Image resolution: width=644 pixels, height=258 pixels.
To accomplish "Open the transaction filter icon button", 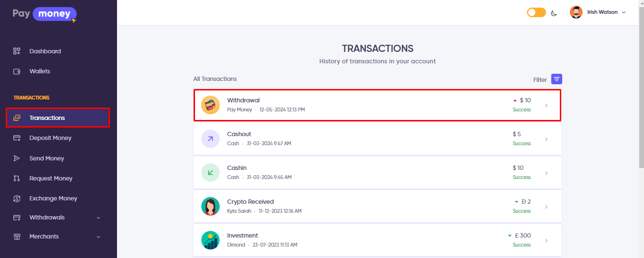I will [556, 79].
